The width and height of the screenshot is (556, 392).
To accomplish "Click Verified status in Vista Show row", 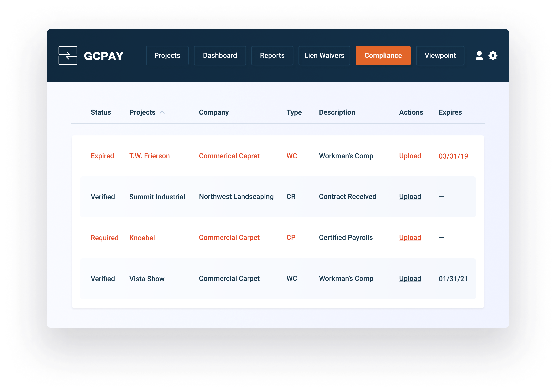I will point(103,279).
